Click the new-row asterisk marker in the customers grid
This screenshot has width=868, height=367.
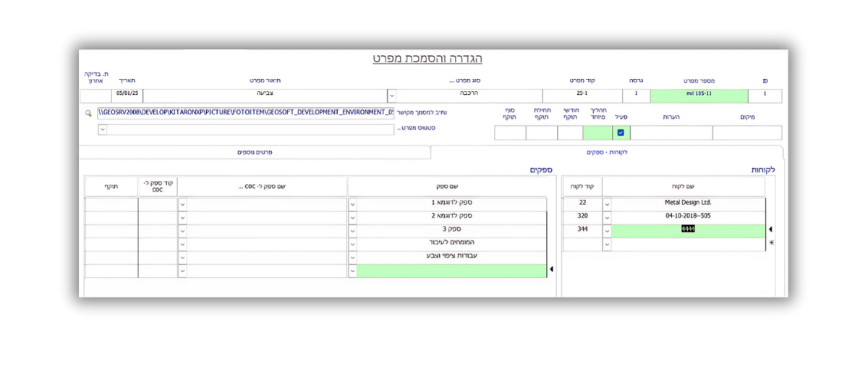(x=770, y=243)
